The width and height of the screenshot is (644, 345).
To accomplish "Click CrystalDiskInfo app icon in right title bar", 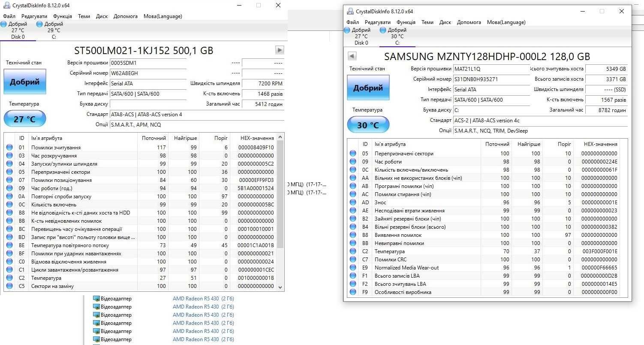I will [350, 12].
